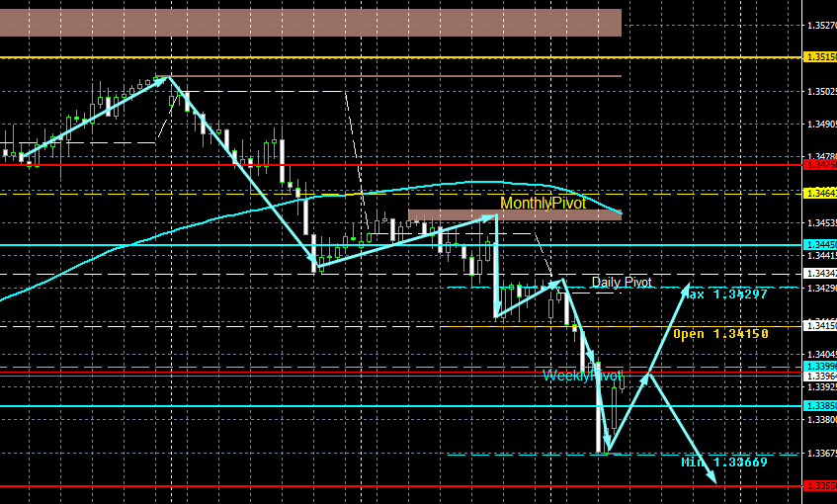837x504 pixels.
Task: Click the white 1.3396 current price tag
Action: click(x=820, y=377)
